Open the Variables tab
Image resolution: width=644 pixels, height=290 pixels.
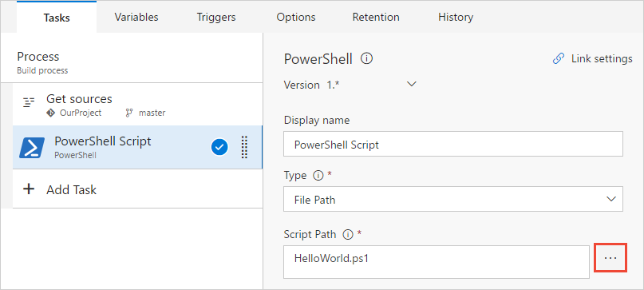(x=136, y=18)
